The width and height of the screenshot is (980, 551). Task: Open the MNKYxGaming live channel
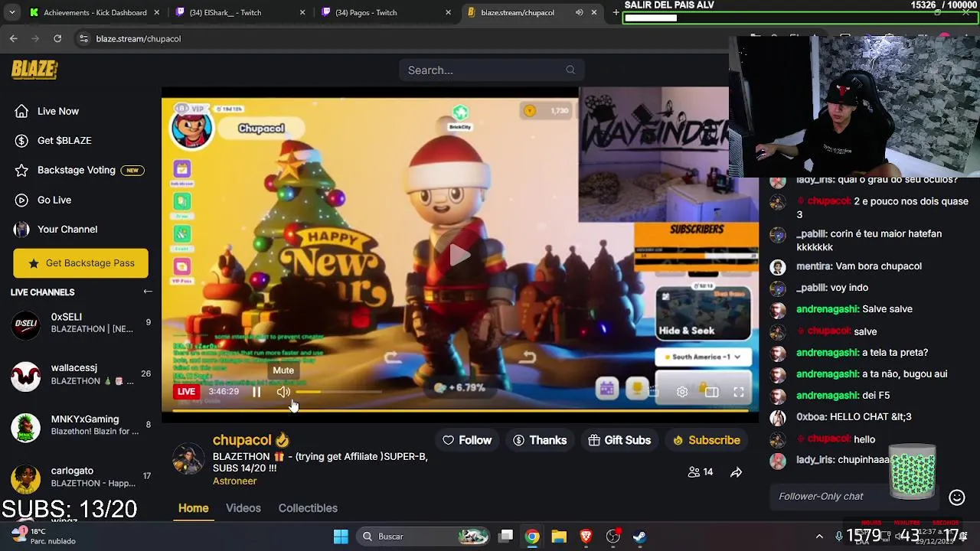pyautogui.click(x=80, y=426)
